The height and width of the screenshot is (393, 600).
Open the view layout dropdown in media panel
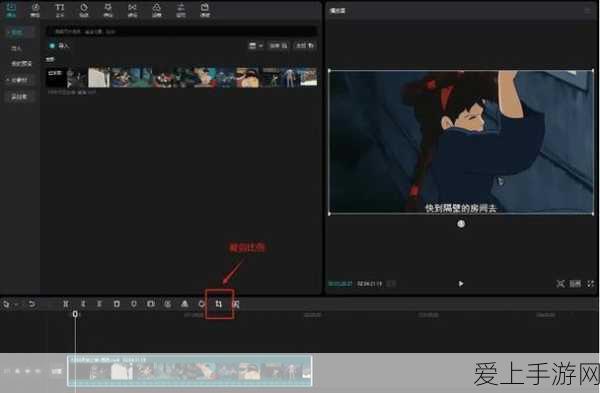pos(256,46)
